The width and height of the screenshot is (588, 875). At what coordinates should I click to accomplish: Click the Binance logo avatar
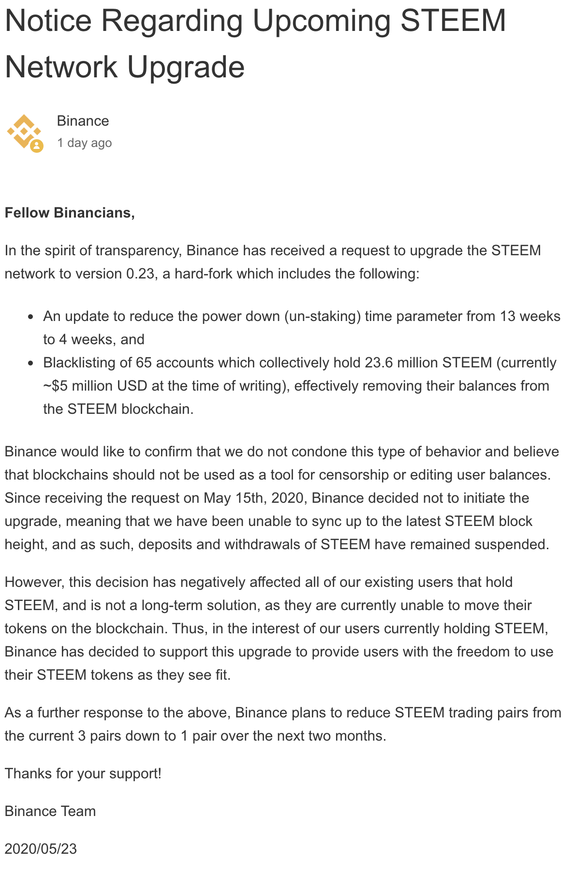[23, 131]
